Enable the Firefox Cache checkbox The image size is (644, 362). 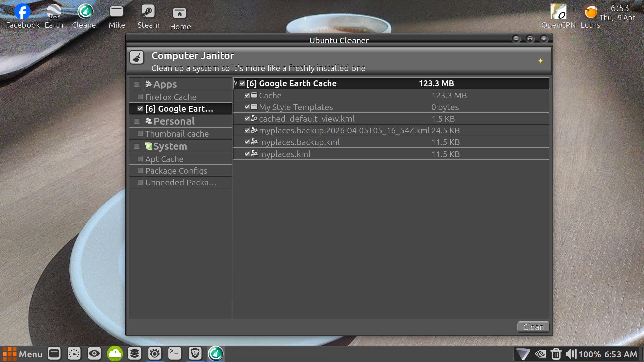coord(140,97)
